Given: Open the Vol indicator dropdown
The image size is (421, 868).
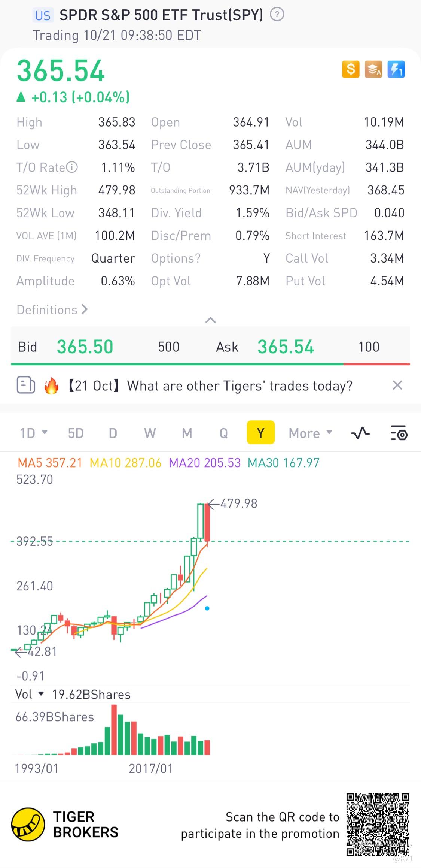Looking at the screenshot, I should (x=30, y=694).
